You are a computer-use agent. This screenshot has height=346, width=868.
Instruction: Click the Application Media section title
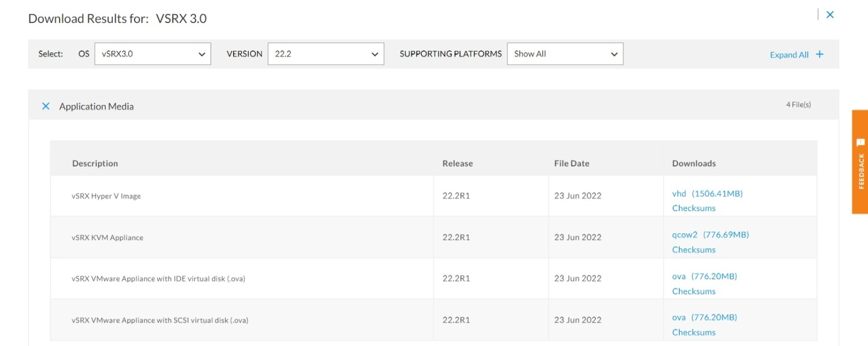97,107
